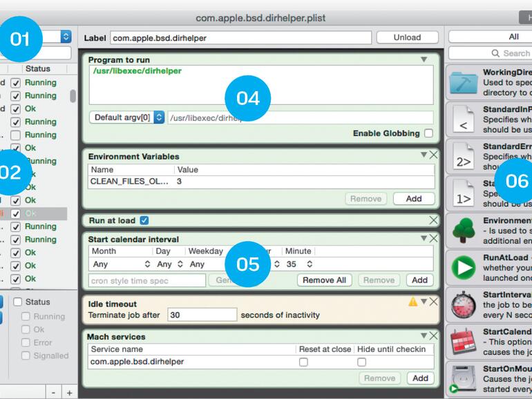
Task: Select the StandardErrorPath 2> icon
Action: click(463, 156)
